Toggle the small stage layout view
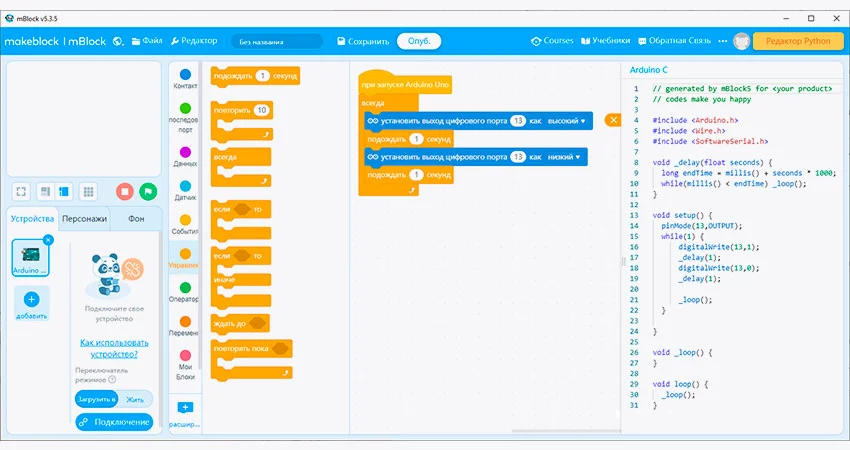The image size is (850, 450). coord(45,191)
